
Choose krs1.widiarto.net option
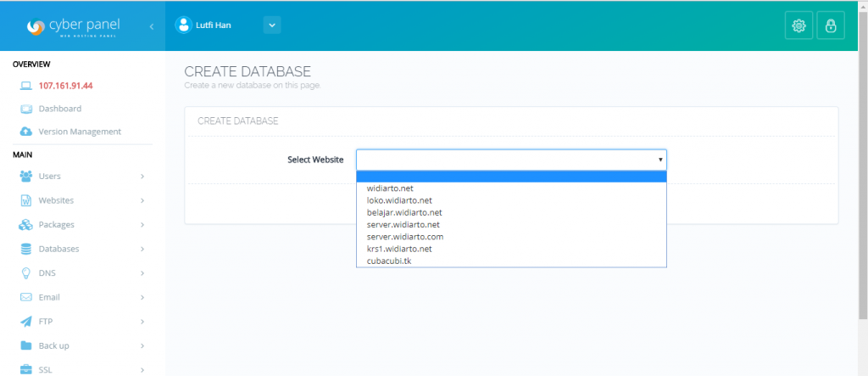511,249
